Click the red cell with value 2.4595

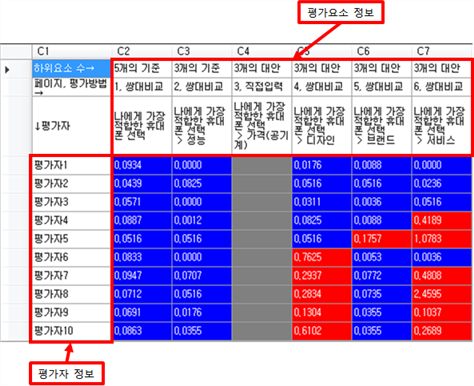coord(442,294)
